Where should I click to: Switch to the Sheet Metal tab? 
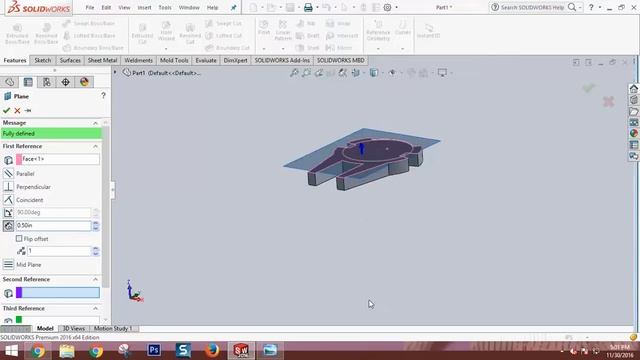[x=102, y=60]
